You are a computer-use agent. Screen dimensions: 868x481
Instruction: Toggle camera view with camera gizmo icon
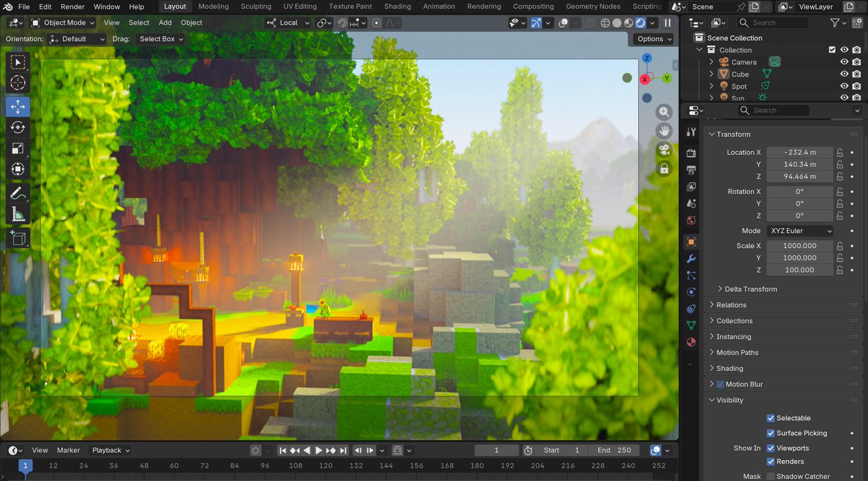click(664, 150)
